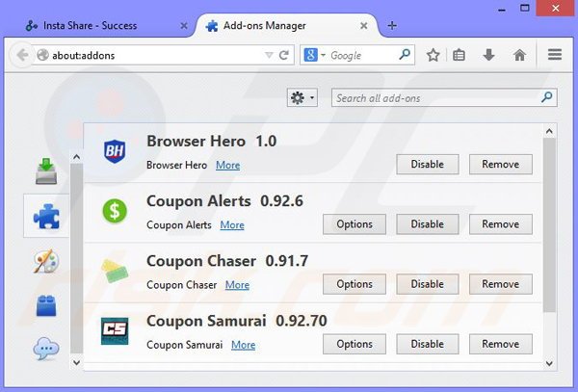Show bookmarks list icon
This screenshot has height=392, width=578.
coord(459,55)
